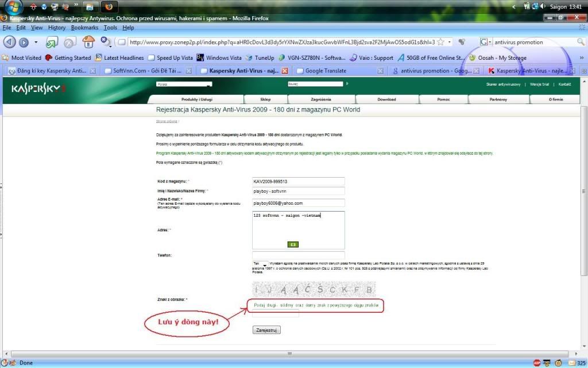Screen dimensions: 588x368
Task: Focus the address bar URL field
Action: (282, 42)
